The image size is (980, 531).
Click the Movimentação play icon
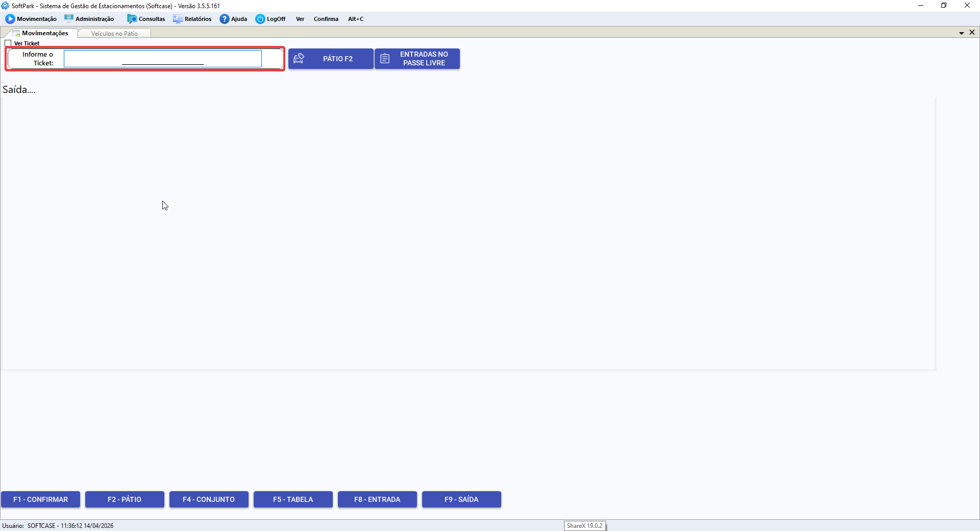(x=10, y=19)
